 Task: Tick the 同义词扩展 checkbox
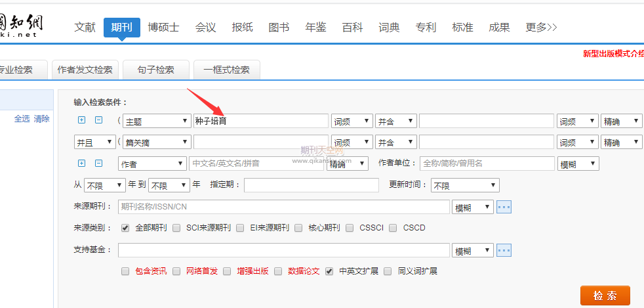click(x=388, y=271)
